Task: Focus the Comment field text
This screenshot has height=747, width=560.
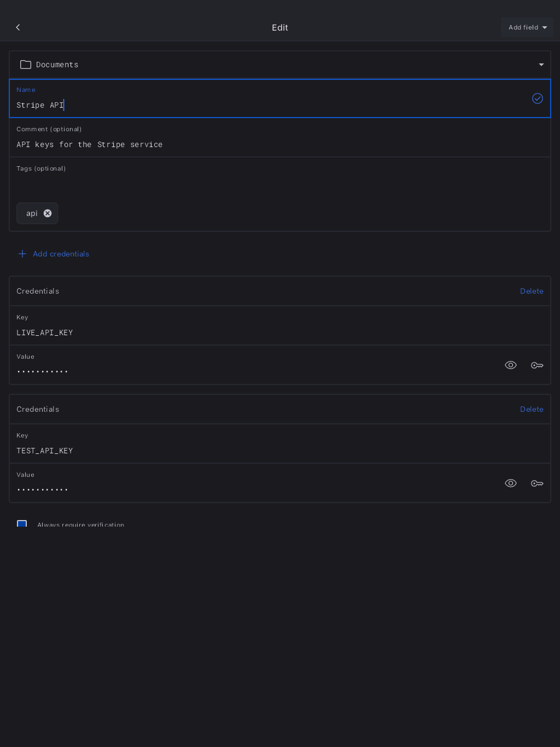Action: [x=219, y=144]
